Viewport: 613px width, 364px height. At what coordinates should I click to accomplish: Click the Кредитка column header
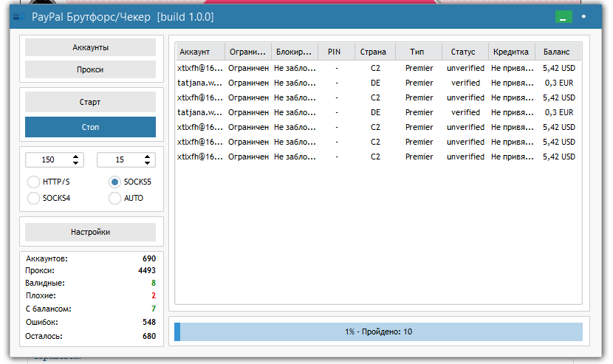point(512,52)
